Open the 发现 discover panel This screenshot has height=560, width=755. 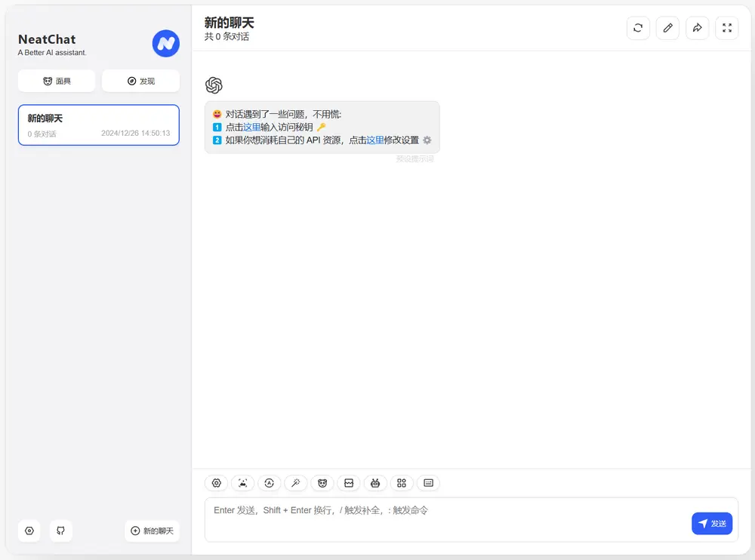pos(140,81)
